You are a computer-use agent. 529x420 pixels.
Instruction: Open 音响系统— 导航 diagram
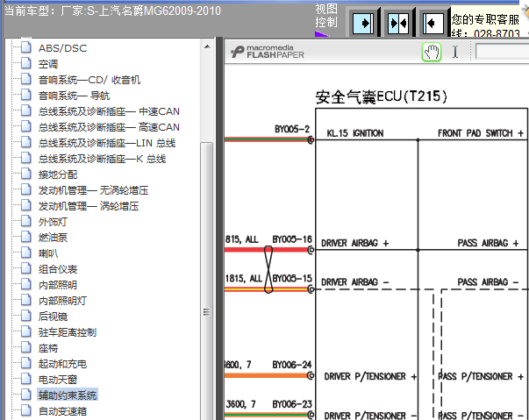74,96
